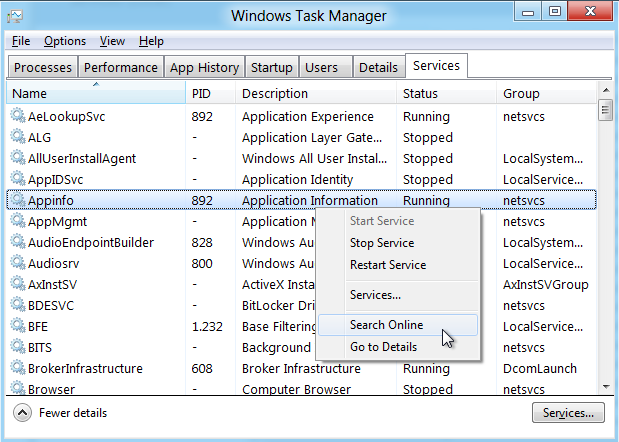This screenshot has width=619, height=442.
Task: Click the scrollbar down arrow
Action: pyautogui.click(x=606, y=387)
